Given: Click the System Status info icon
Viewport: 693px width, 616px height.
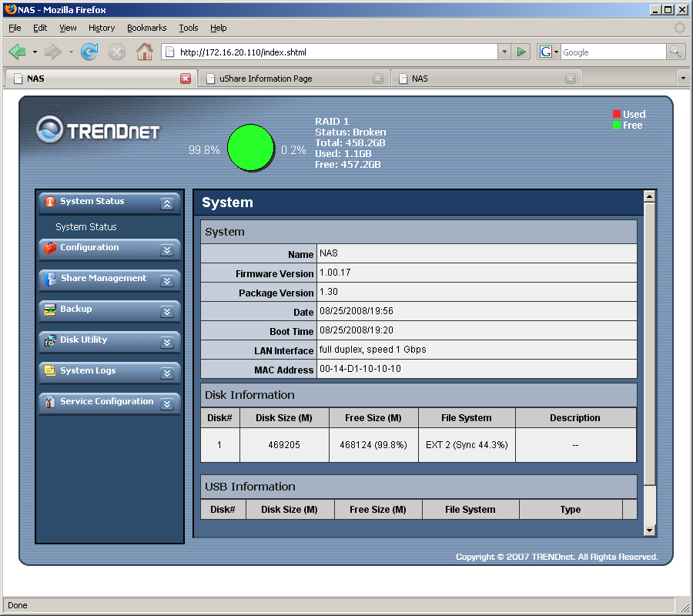Looking at the screenshot, I should 50,202.
